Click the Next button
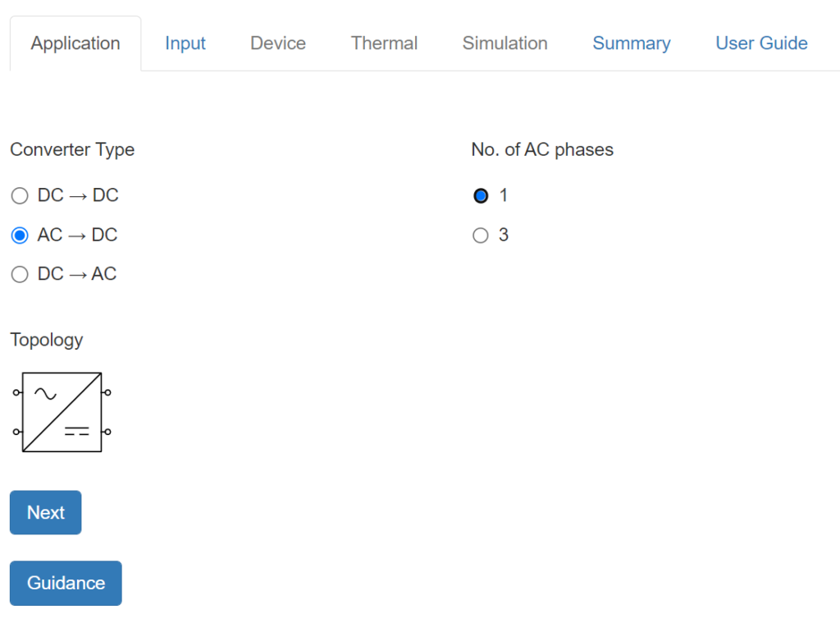Image resolution: width=840 pixels, height=623 pixels. (46, 512)
